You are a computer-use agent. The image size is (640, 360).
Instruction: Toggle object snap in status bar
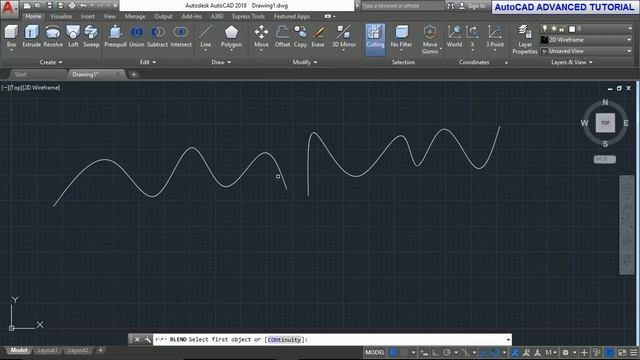pyautogui.click(x=495, y=352)
